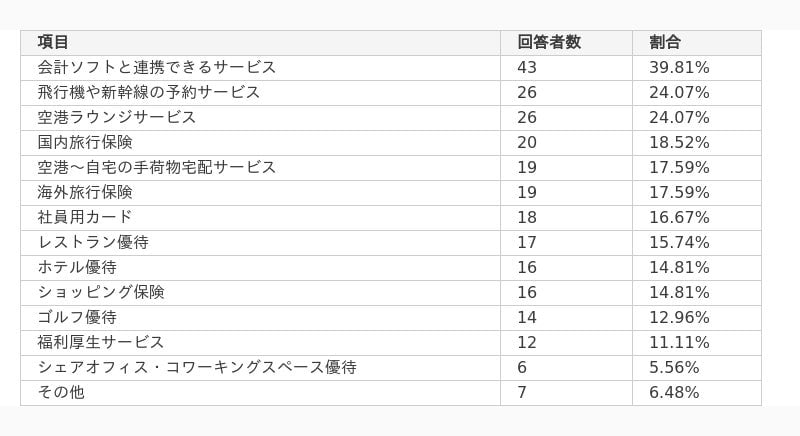Screen dimensions: 800x436
Task: Click the シェアオフィス・コワーキングスペース優待 cell
Action: pos(260,368)
